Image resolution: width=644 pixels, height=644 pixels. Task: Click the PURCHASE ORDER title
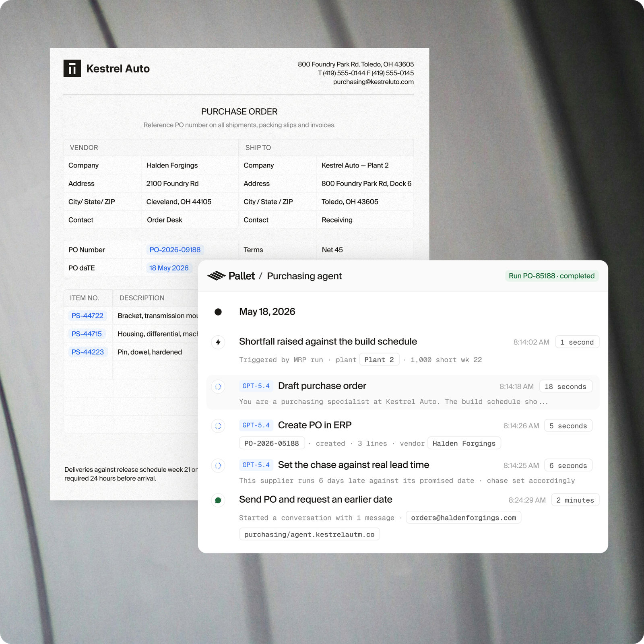(239, 111)
